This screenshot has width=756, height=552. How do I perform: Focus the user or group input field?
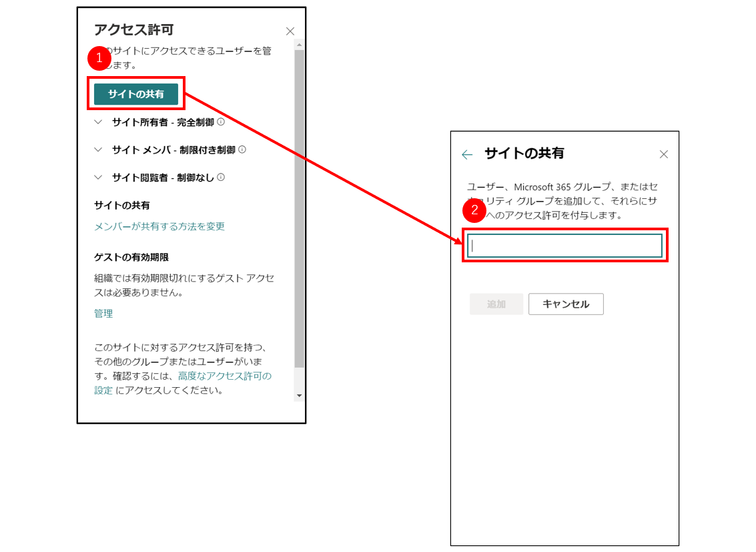[564, 246]
